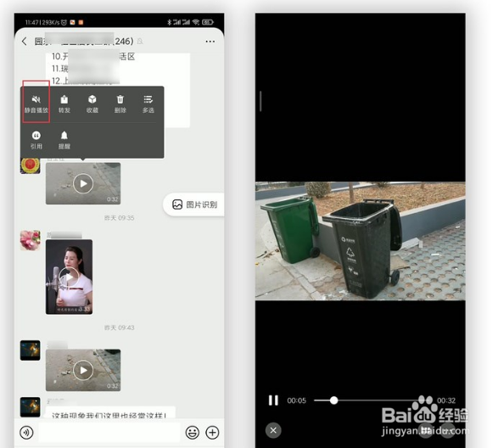
Task: Switch to voice input icon
Action: [x=26, y=433]
